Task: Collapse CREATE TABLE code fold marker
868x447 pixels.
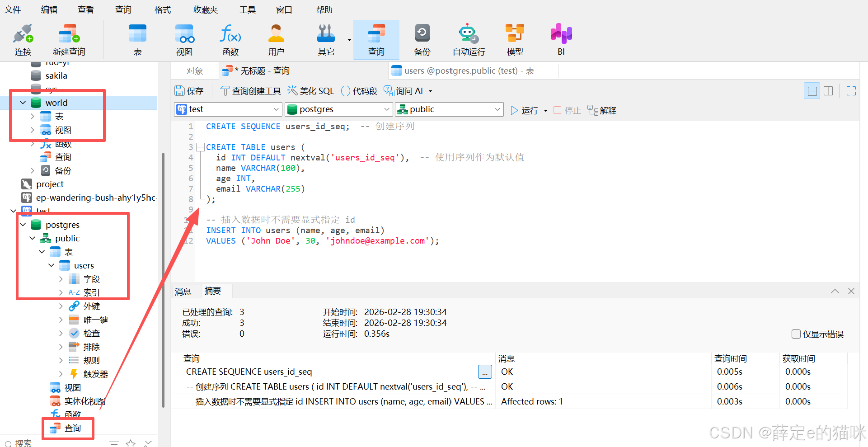Action: tap(200, 147)
